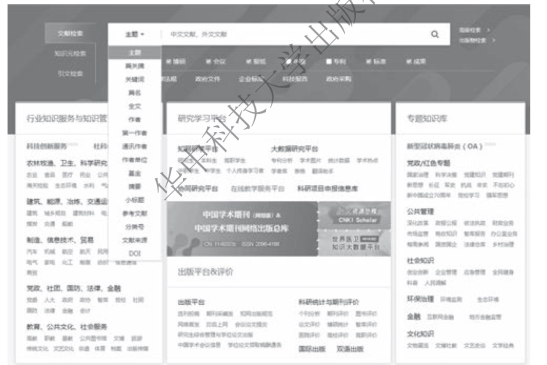
Task: Uncheck the 会议 source checkbox
Action: click(208, 61)
